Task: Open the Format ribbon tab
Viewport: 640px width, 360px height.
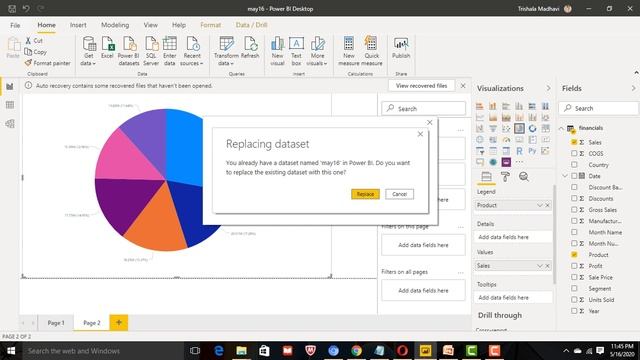Action: tap(211, 25)
